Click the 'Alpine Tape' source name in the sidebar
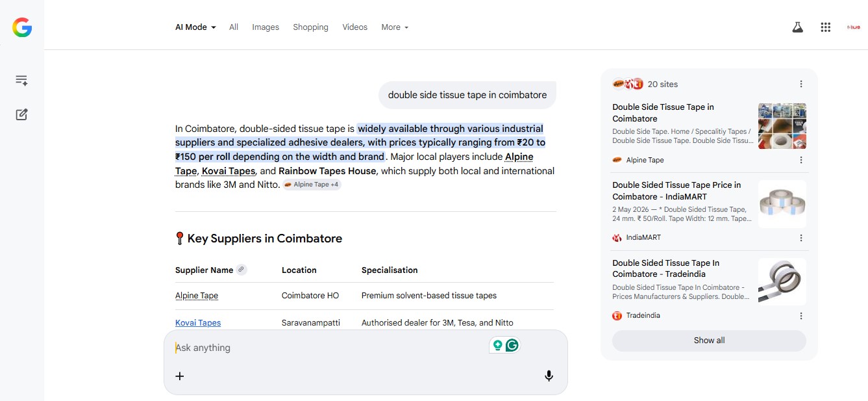 645,160
